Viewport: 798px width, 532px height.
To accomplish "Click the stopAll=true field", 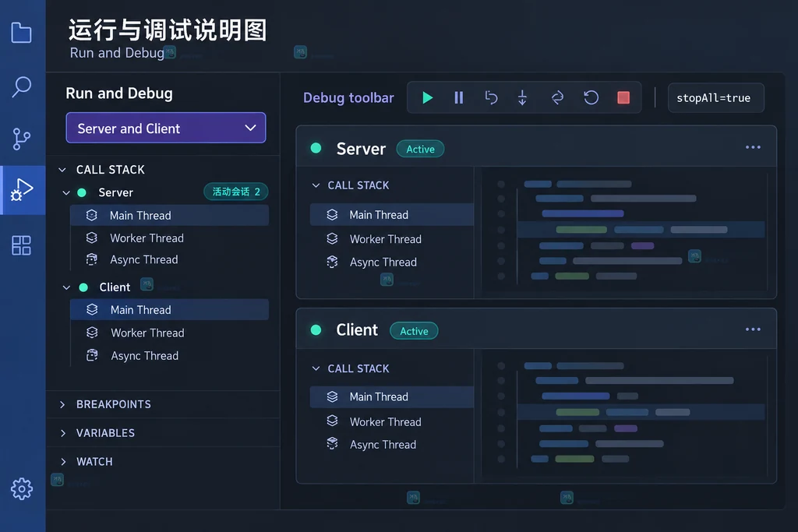I will point(715,97).
